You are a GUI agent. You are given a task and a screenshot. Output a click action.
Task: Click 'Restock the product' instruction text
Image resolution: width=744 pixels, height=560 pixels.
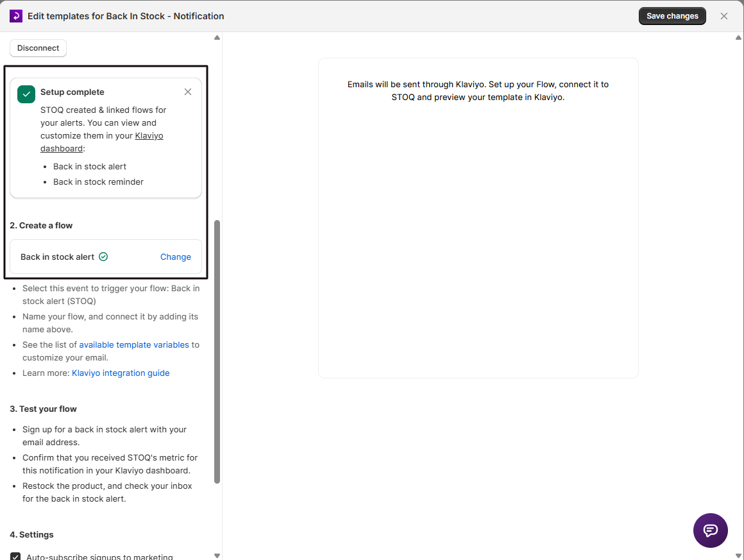(107, 493)
